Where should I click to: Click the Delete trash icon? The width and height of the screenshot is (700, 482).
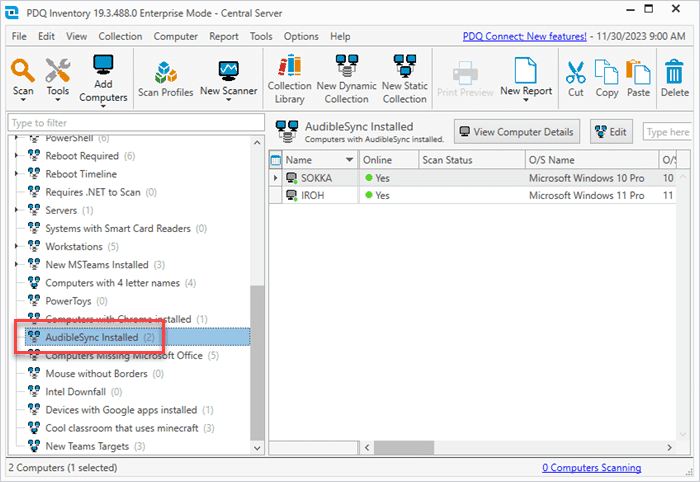(674, 71)
